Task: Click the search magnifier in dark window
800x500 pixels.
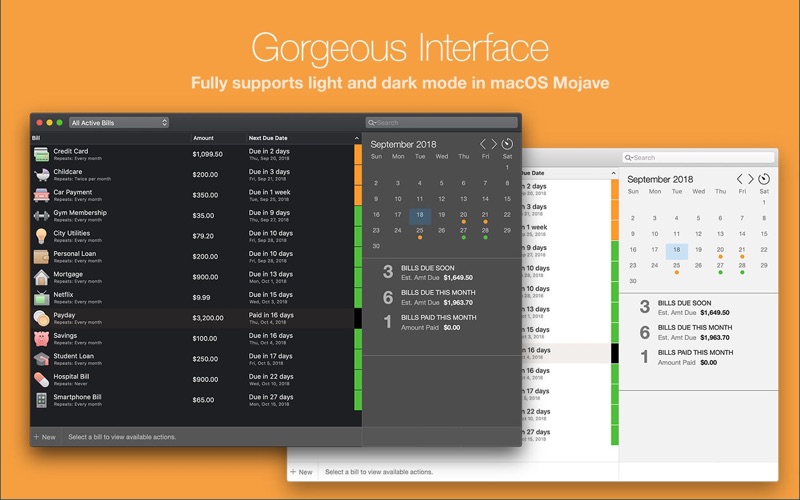Action: point(372,122)
